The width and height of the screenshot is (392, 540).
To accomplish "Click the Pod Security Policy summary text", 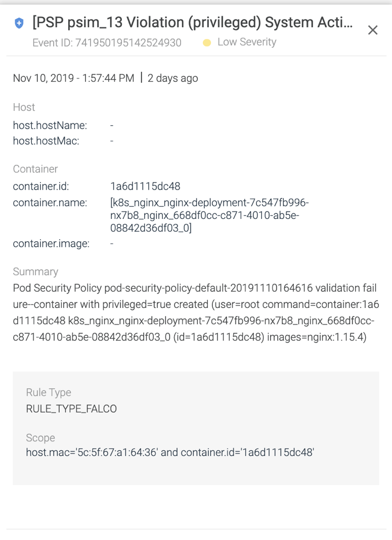I will point(196,312).
